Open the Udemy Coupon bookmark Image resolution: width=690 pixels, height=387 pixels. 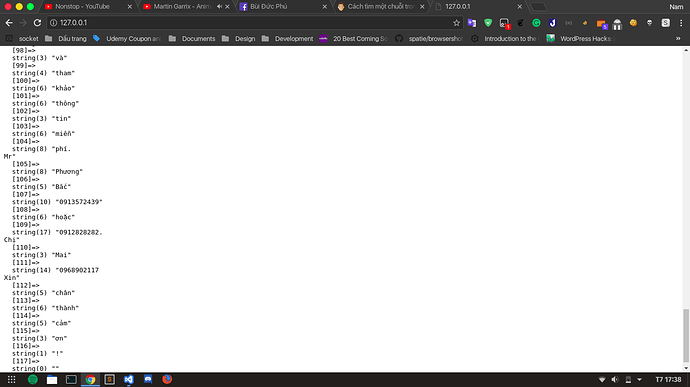(127, 39)
